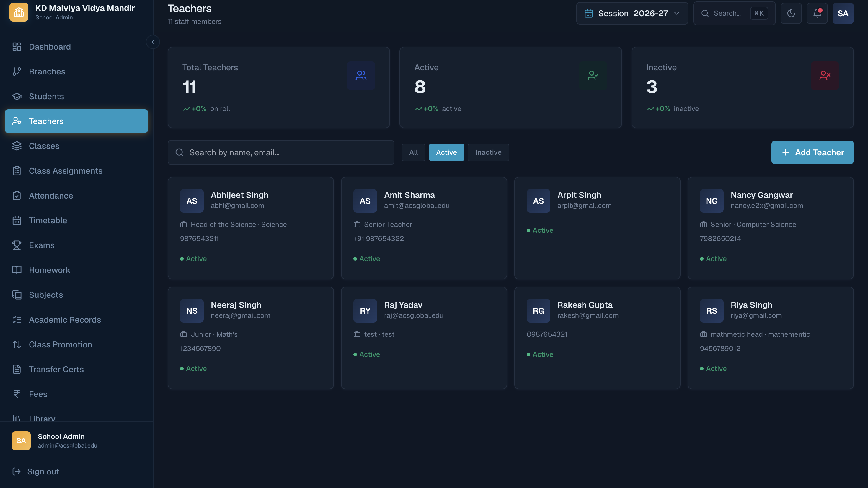The width and height of the screenshot is (868, 488).
Task: Click the Students graduation cap icon
Action: coord(17,97)
